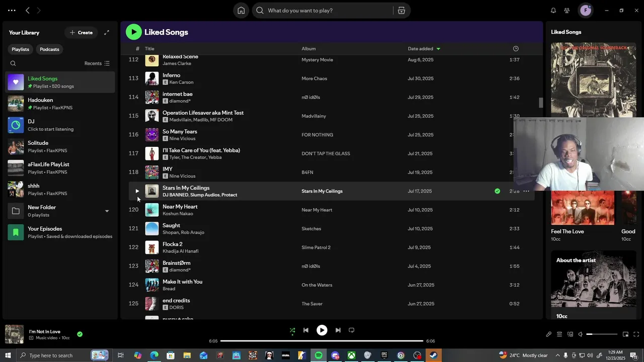This screenshot has height=362, width=644.
Task: Open About the artist 10cc card
Action: click(x=594, y=285)
